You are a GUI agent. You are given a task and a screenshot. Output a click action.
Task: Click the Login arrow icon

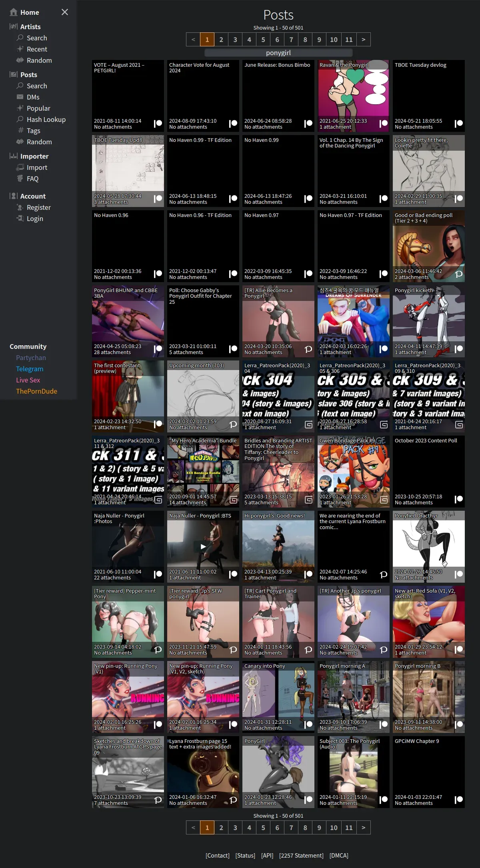20,219
